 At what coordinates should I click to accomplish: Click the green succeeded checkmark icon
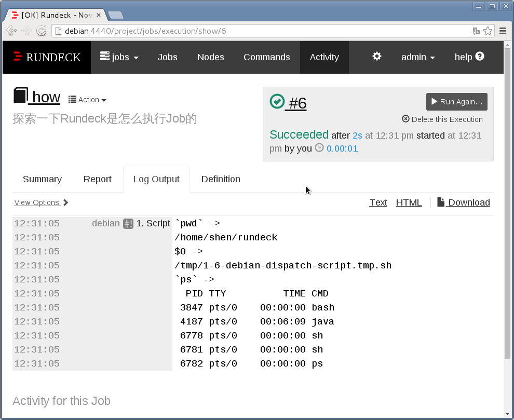(x=277, y=101)
